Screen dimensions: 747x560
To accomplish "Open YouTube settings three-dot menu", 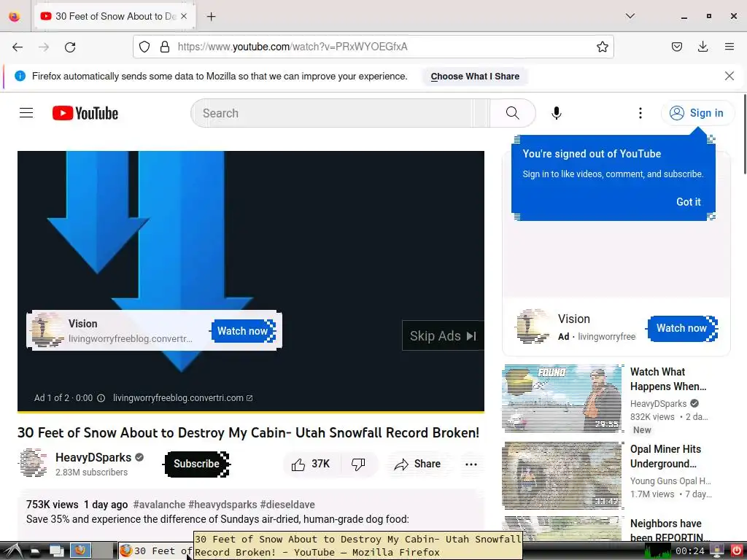I will pos(640,113).
